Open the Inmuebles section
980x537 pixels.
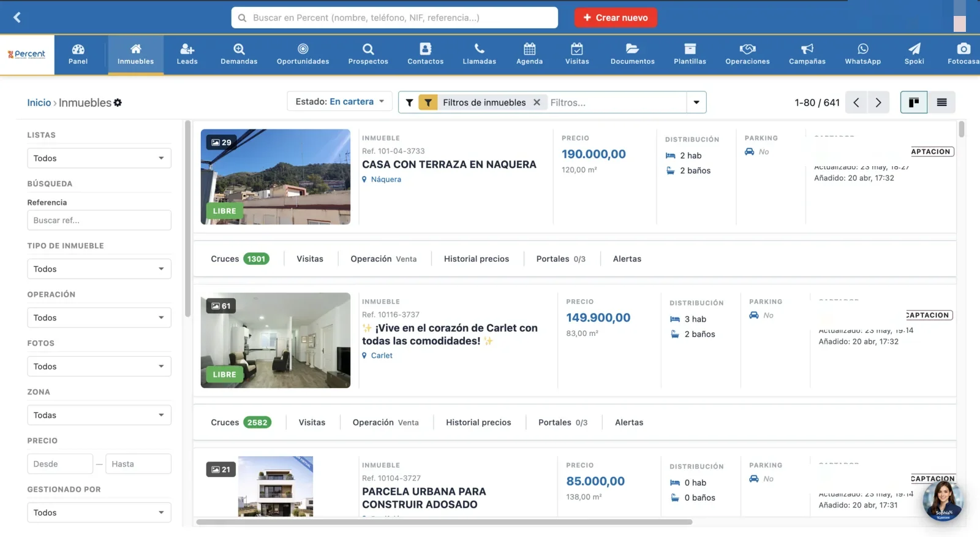point(135,54)
